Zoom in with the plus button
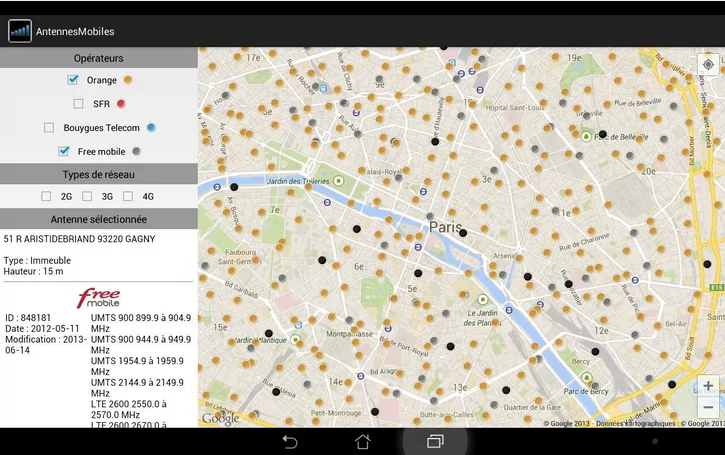The height and width of the screenshot is (455, 725). [x=708, y=385]
